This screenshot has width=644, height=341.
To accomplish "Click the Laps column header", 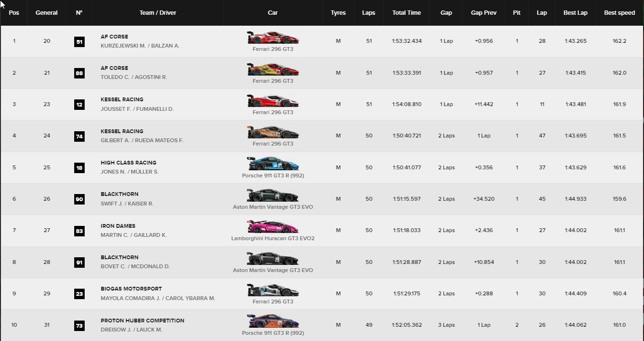I will [369, 13].
